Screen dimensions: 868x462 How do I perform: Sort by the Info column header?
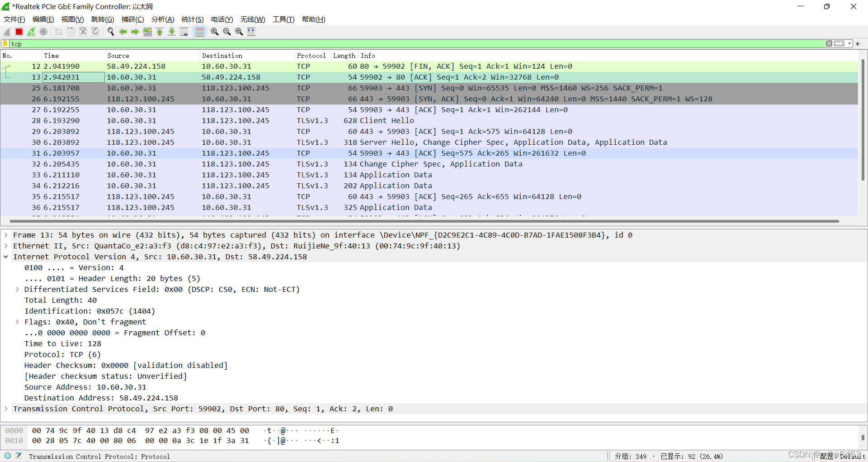pos(608,56)
